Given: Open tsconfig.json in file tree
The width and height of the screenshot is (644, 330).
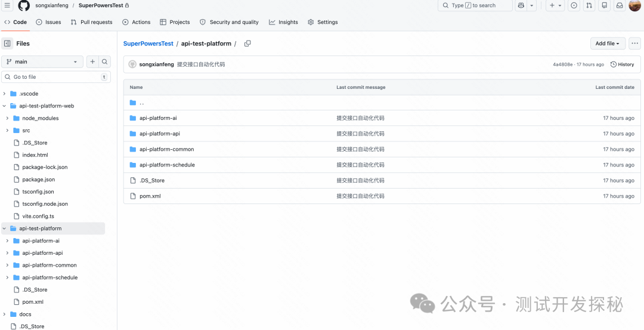Looking at the screenshot, I should coord(38,192).
